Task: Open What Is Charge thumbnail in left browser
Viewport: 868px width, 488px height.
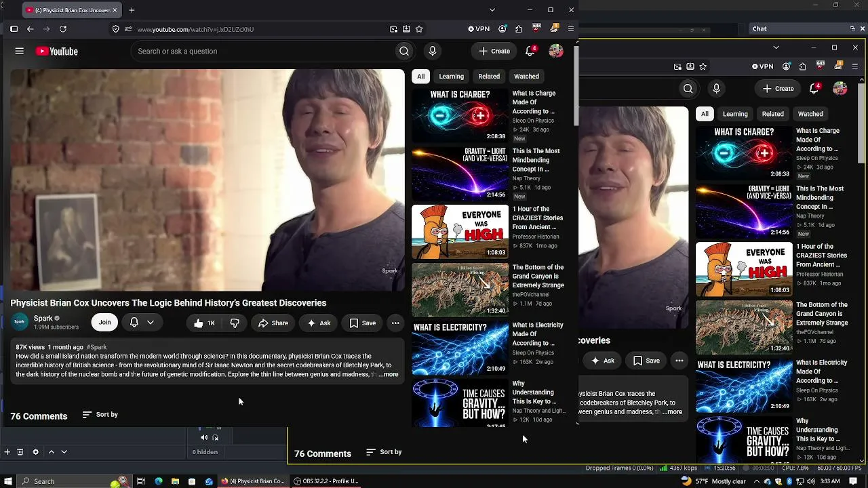Action: click(460, 116)
